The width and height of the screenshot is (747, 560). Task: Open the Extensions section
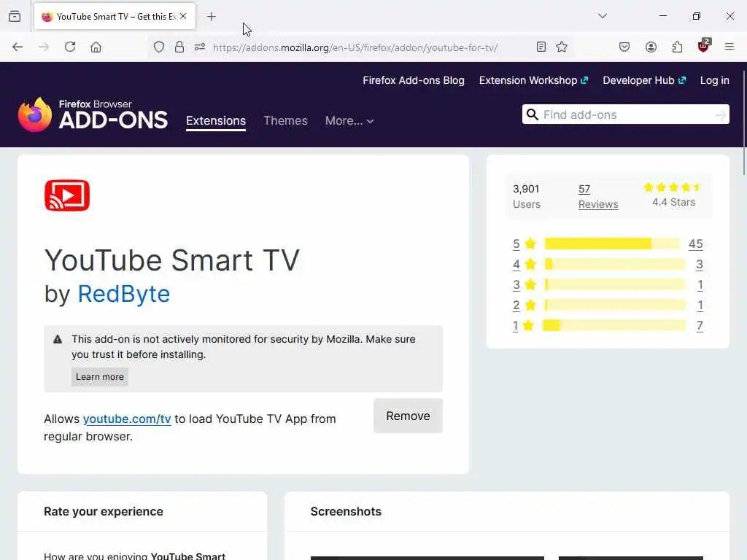click(216, 120)
